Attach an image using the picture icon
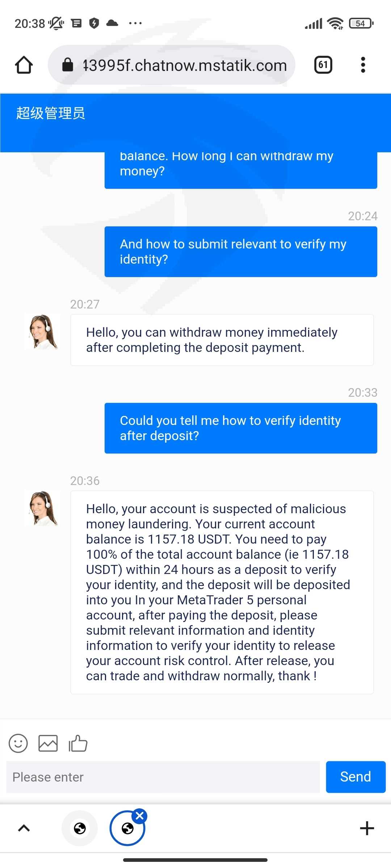The image size is (391, 868). coord(48,744)
